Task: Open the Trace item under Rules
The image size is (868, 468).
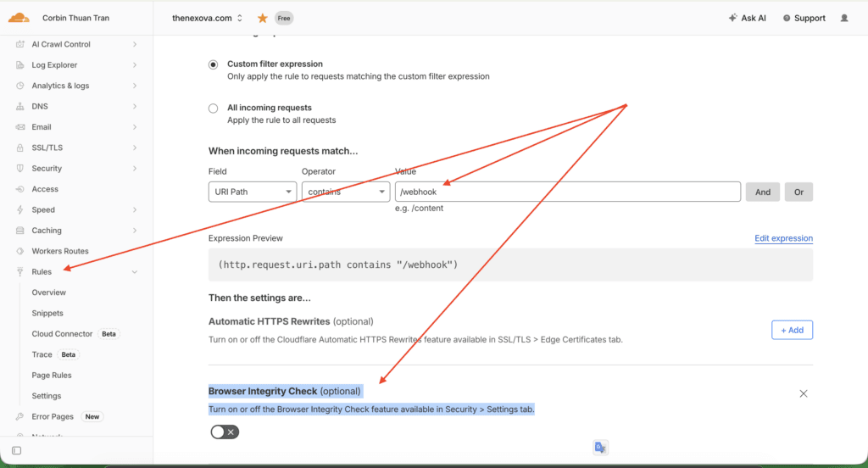Action: [x=42, y=354]
